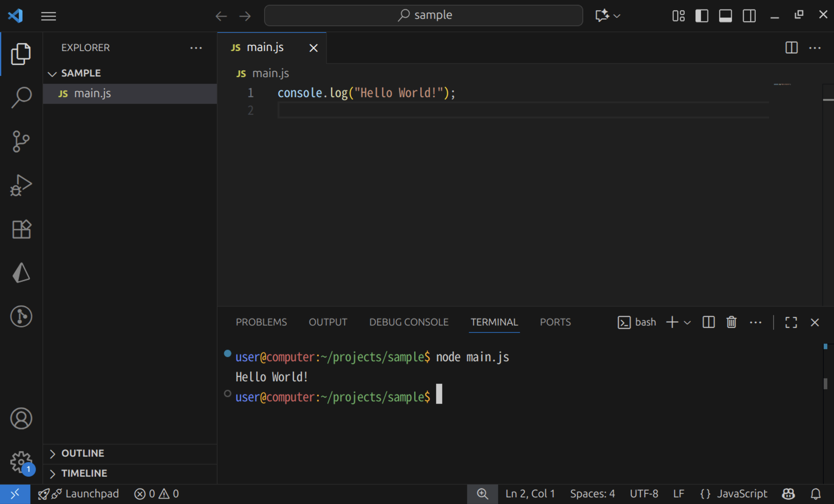Expand the OUTLINE section
Screen dimensions: 834x504
coord(83,453)
